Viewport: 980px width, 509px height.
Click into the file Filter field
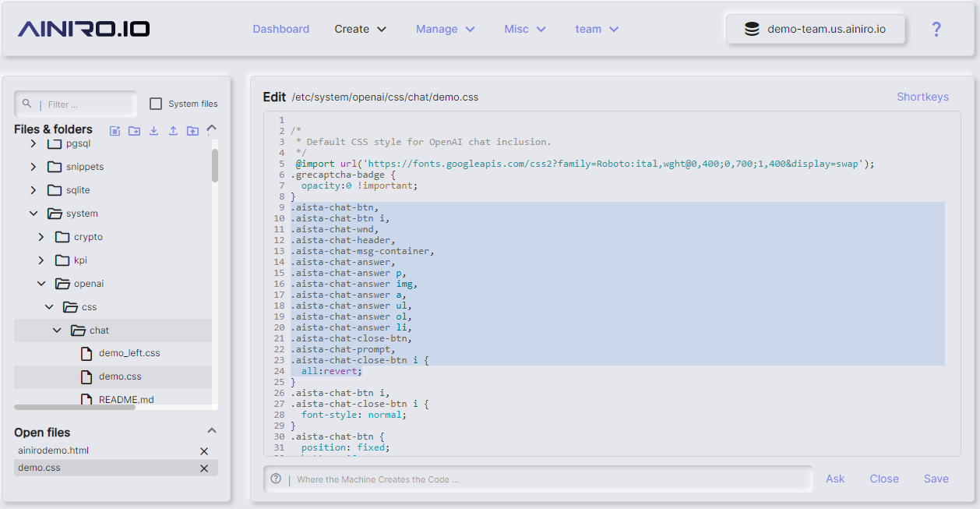(76, 104)
